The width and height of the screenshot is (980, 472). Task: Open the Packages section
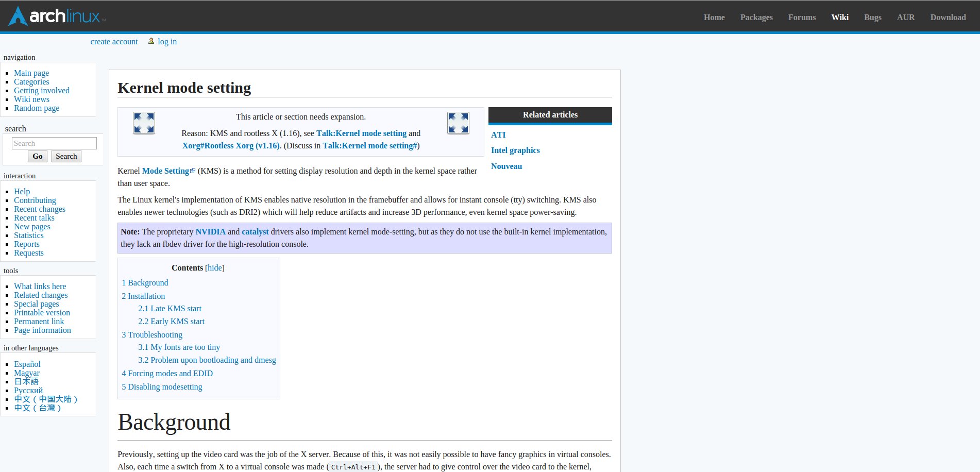point(756,17)
